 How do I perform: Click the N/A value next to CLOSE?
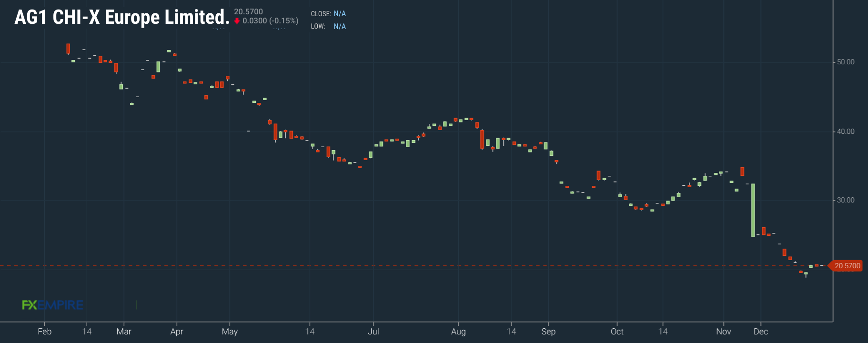click(x=340, y=14)
